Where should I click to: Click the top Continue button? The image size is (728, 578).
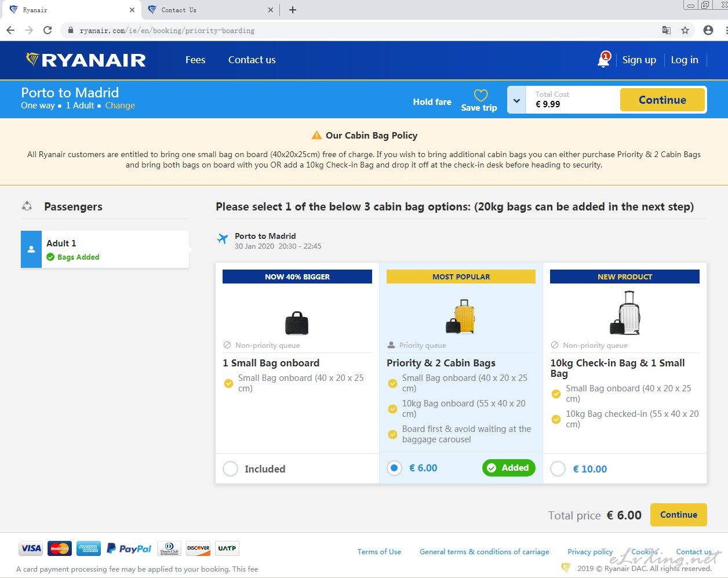[x=663, y=100]
